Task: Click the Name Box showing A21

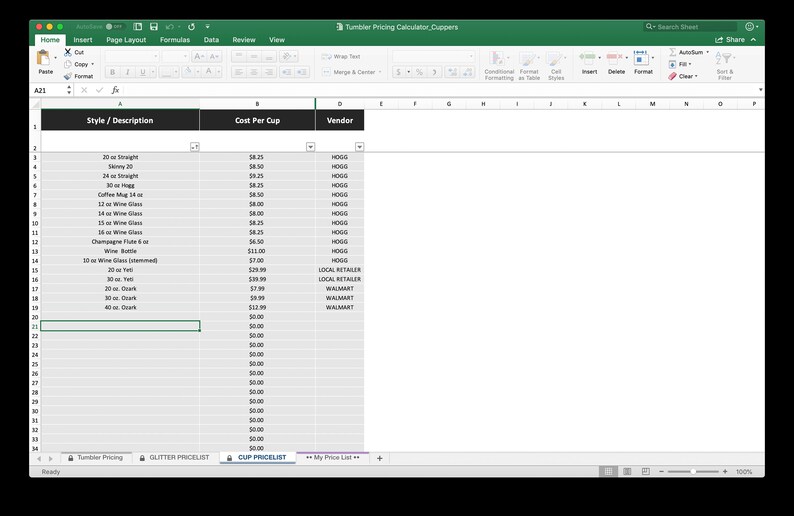Action: [x=50, y=90]
